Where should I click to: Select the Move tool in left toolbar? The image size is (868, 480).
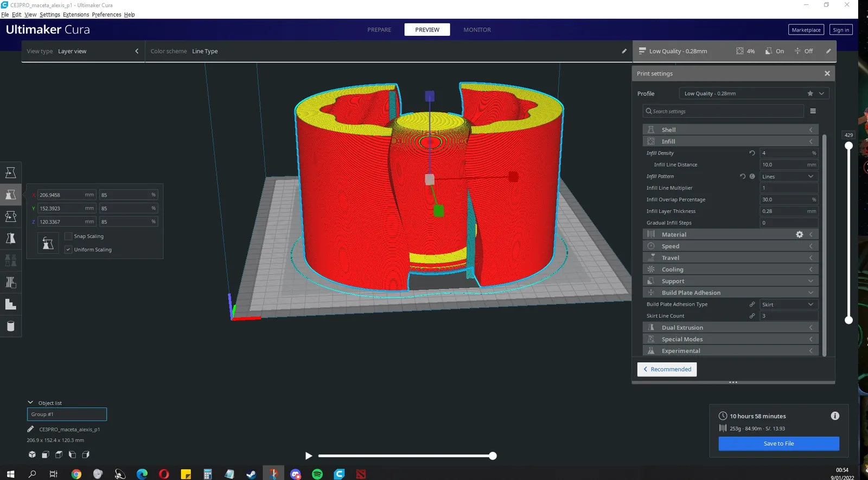point(10,173)
